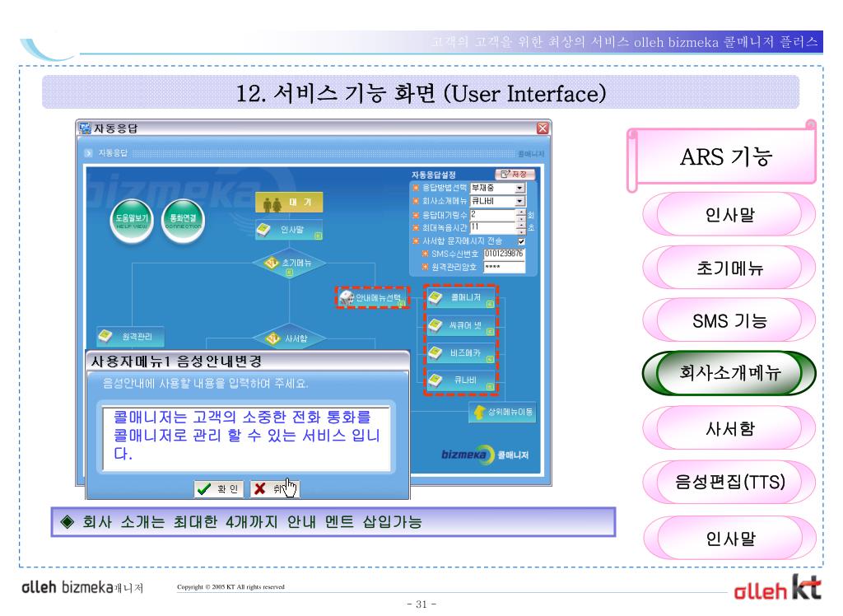Open the 콜매니저 intro menu node
843x616 pixels.
pyautogui.click(x=461, y=297)
